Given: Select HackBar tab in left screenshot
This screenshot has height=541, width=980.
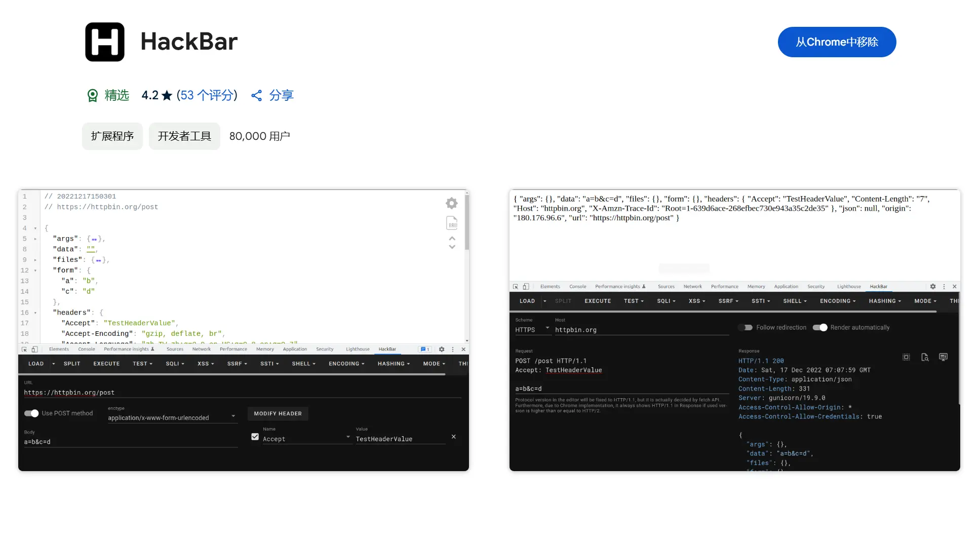Looking at the screenshot, I should pyautogui.click(x=387, y=350).
